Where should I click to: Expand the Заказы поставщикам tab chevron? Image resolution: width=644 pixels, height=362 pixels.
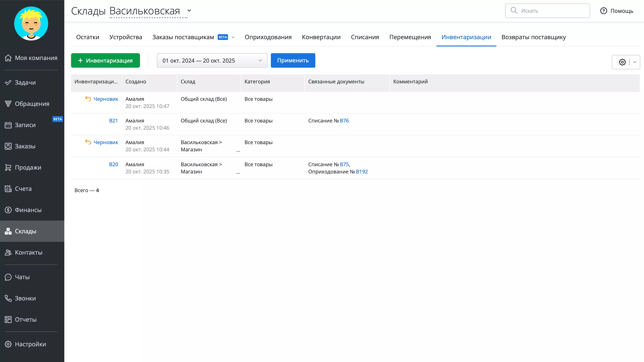(233, 37)
